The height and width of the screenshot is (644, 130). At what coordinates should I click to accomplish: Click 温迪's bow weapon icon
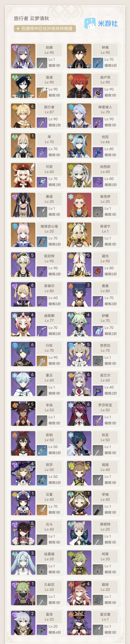pos(42,92)
